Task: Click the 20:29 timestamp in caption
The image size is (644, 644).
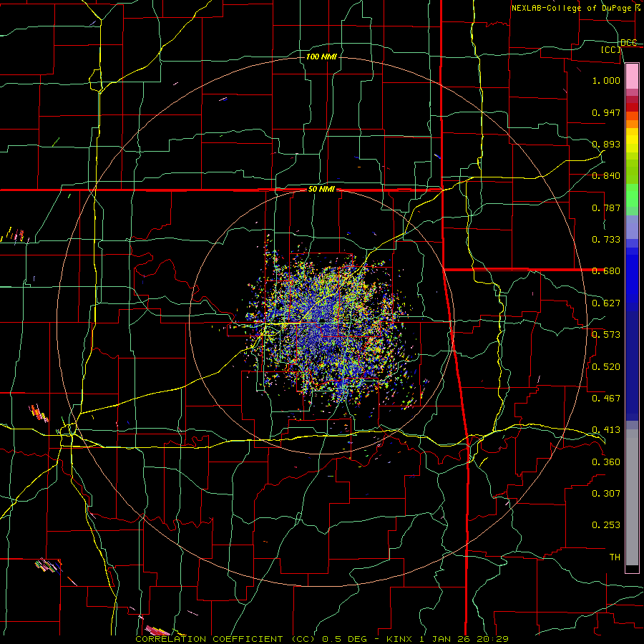Action: click(x=492, y=639)
